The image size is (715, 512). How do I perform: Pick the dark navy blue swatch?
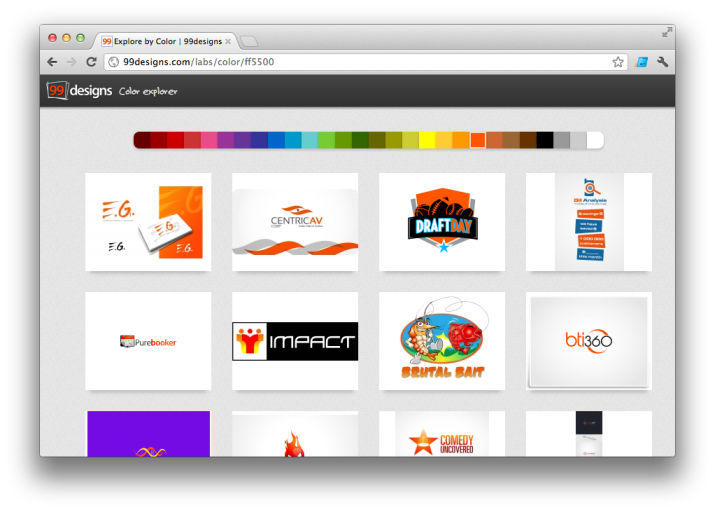tap(259, 140)
